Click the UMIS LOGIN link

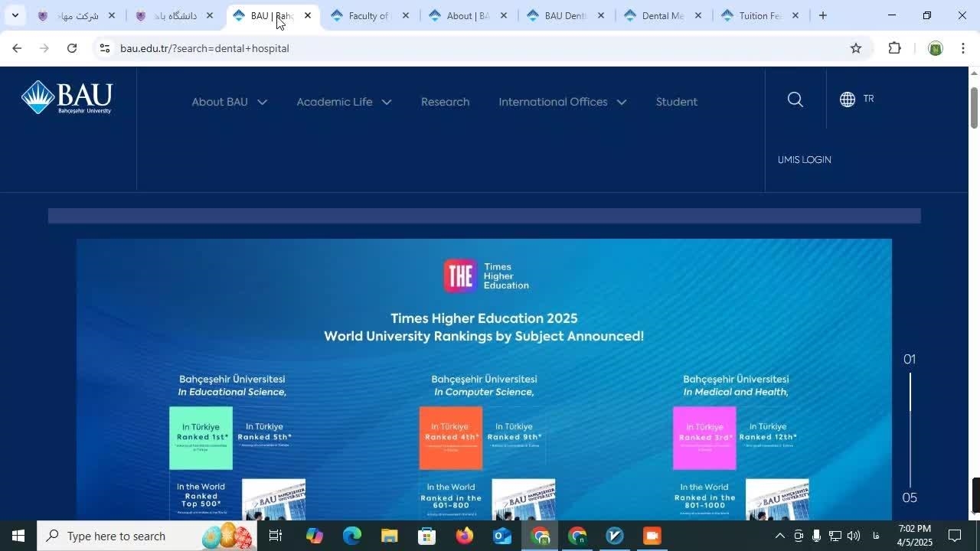click(804, 160)
